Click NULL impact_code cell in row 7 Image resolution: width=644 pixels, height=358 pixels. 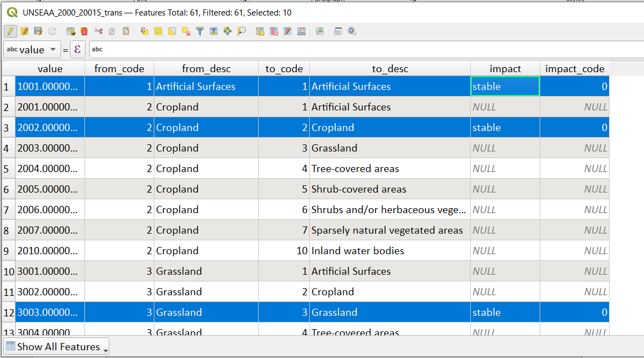point(575,210)
